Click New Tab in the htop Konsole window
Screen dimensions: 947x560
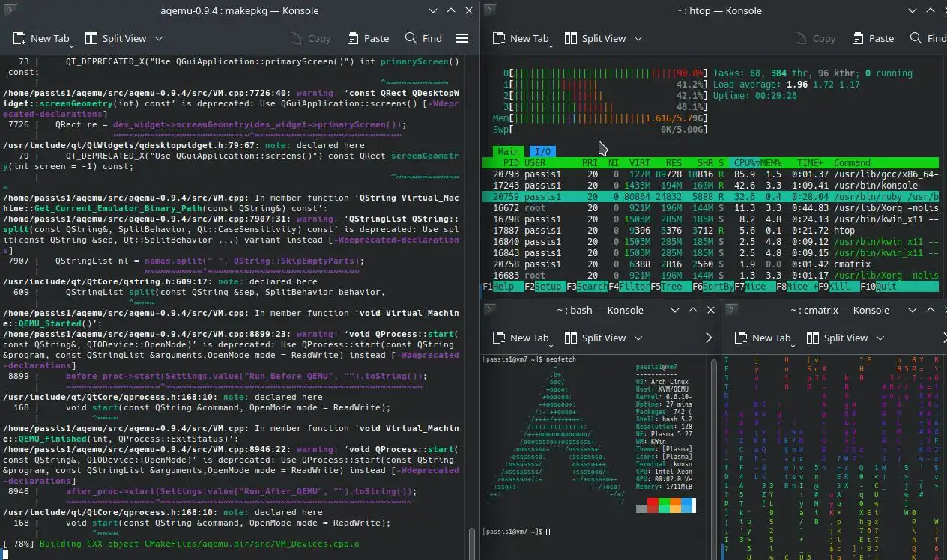coord(520,38)
